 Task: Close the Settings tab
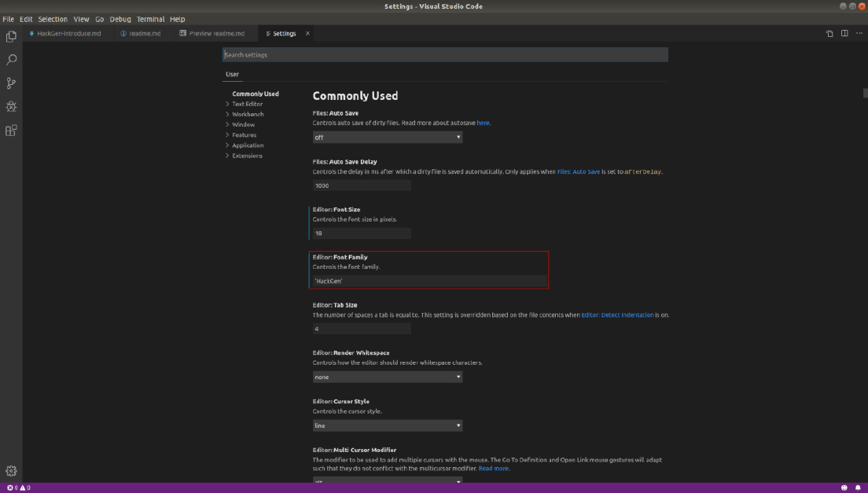coord(307,33)
